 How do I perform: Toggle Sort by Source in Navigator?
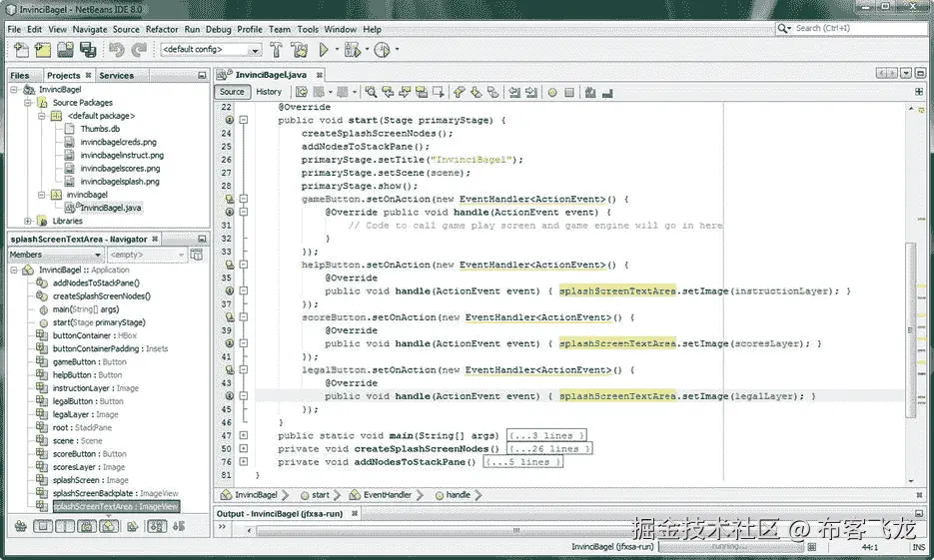[x=179, y=526]
